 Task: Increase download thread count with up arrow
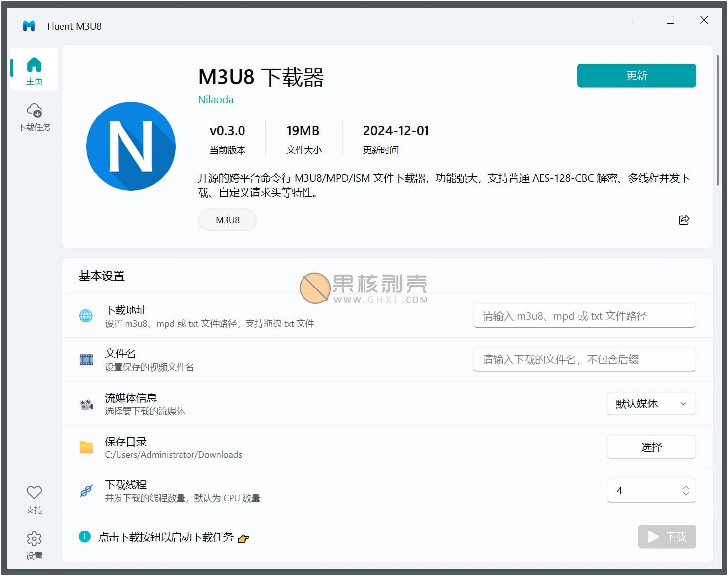tap(686, 487)
